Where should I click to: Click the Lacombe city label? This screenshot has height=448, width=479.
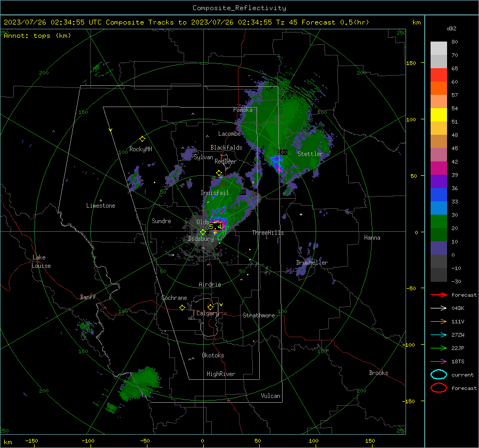(229, 134)
